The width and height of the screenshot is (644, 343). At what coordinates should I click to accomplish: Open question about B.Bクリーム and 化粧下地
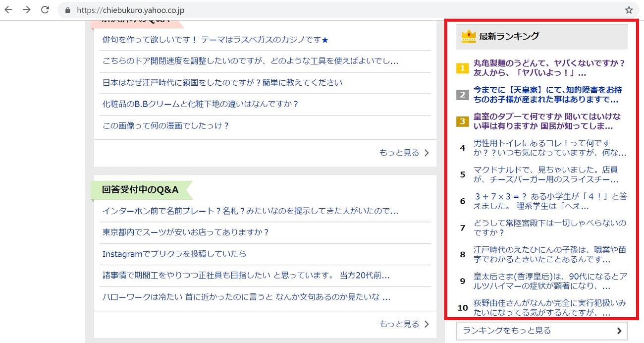[200, 104]
